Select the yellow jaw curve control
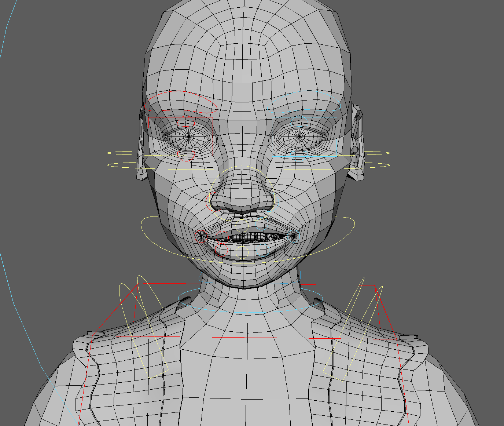504x426 pixels. tap(248, 240)
